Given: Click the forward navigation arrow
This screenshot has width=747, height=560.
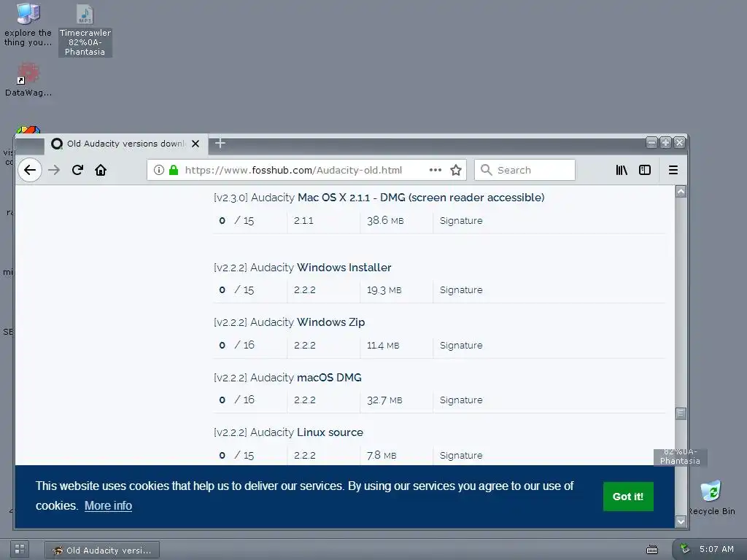Looking at the screenshot, I should coord(54,170).
